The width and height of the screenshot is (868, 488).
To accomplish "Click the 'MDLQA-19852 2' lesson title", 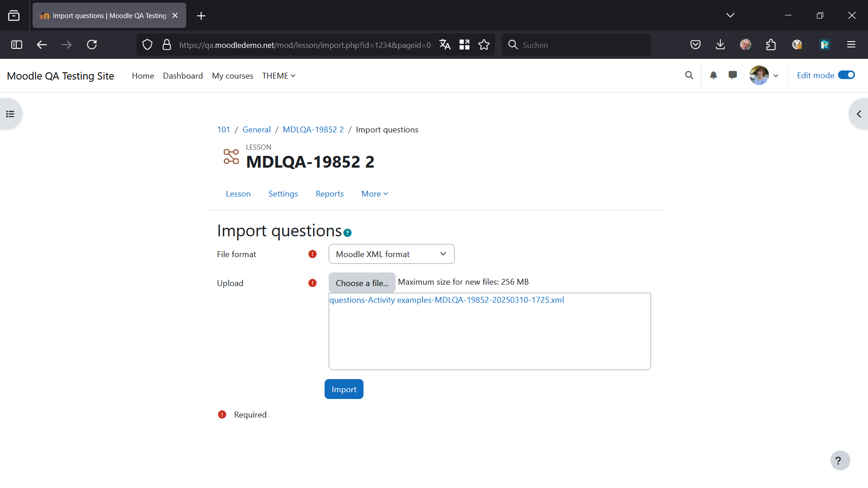I will point(310,162).
